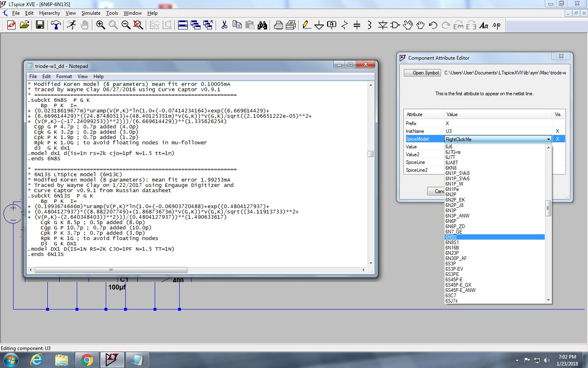Open Find with the binoculars icon
588x368 pixels.
coord(263,25)
